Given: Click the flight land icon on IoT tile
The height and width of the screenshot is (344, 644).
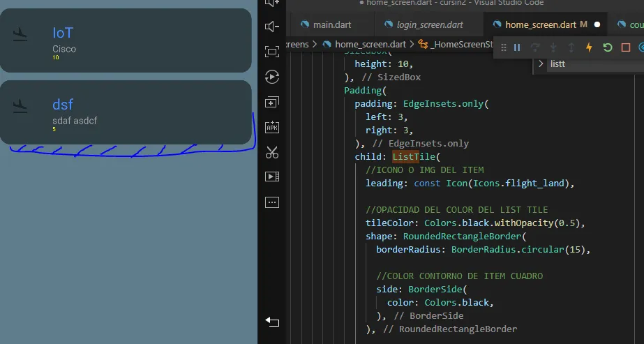Looking at the screenshot, I should click(20, 34).
